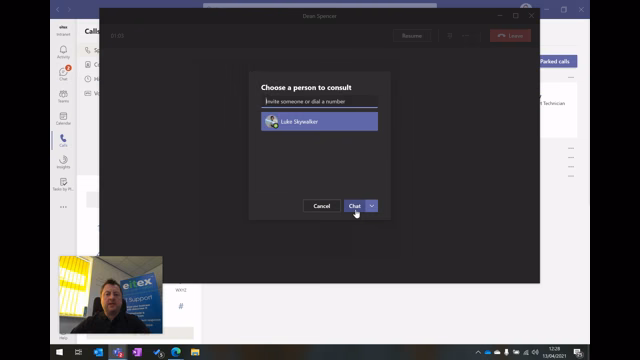The width and height of the screenshot is (640, 360).
Task: Open Insights app in Teams sidebar
Action: click(63, 162)
